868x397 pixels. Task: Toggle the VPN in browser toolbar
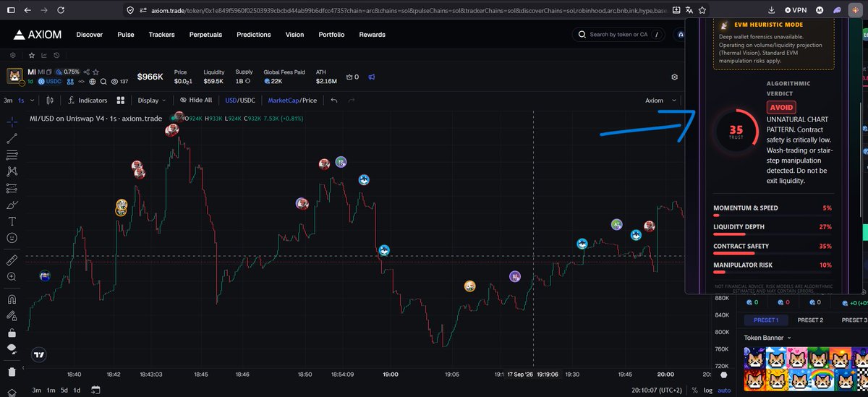(794, 10)
